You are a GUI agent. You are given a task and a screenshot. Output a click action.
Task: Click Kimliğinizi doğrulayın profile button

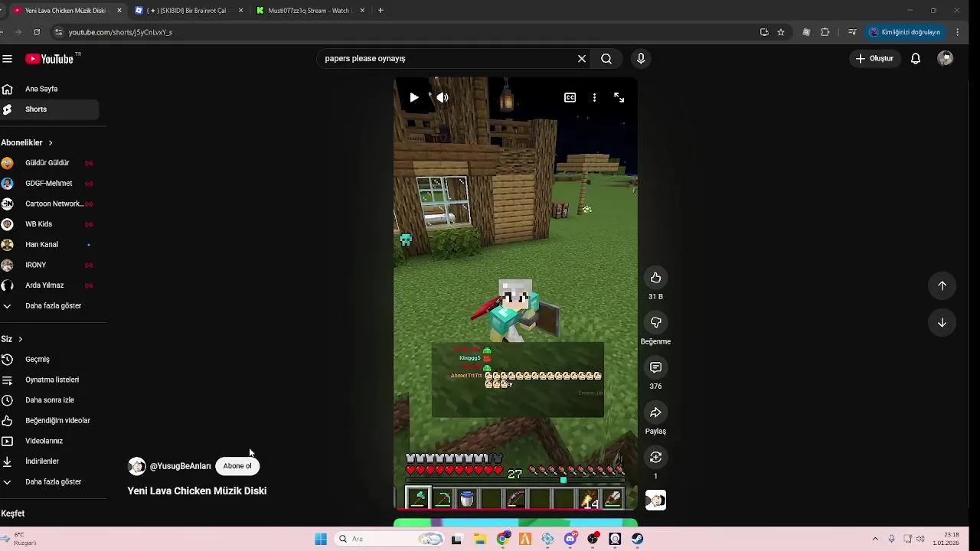pos(905,32)
